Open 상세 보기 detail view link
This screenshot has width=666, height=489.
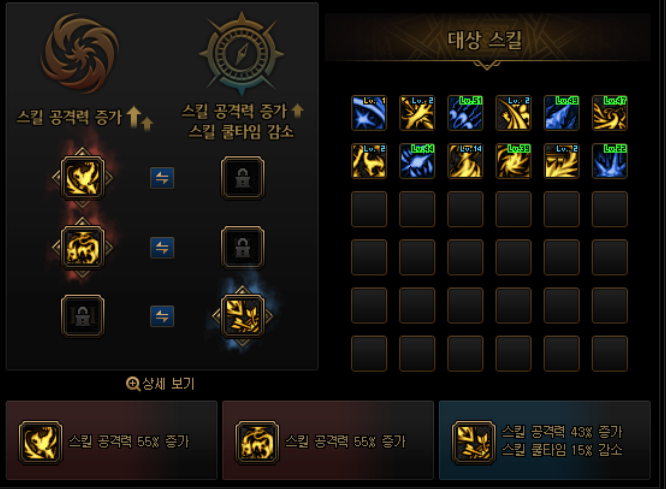point(160,384)
